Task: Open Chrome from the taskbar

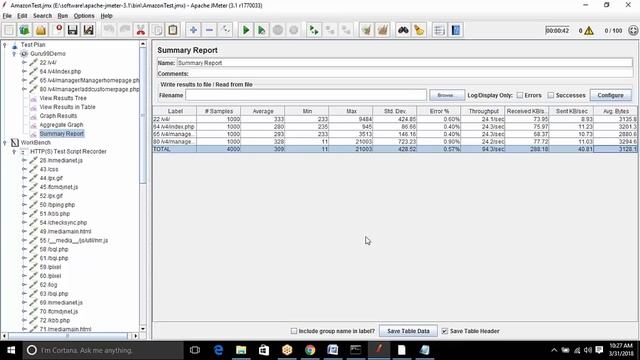Action: click(310, 350)
